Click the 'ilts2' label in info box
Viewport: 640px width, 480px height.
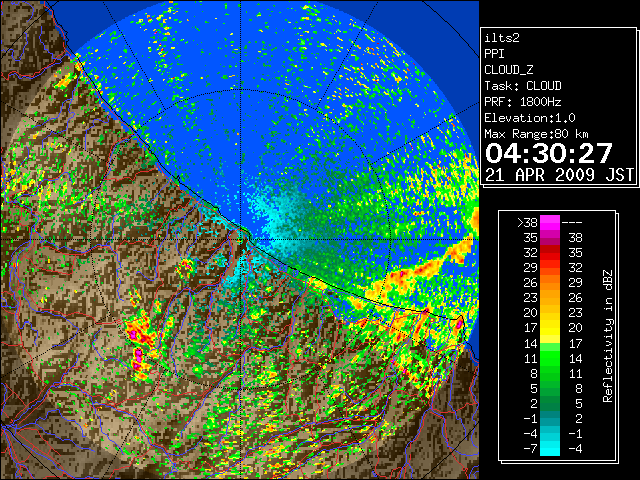[x=502, y=38]
